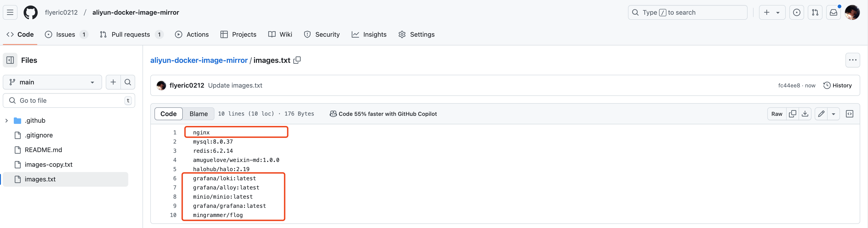Switch to the Issues tab
This screenshot has width=868, height=228.
[66, 34]
